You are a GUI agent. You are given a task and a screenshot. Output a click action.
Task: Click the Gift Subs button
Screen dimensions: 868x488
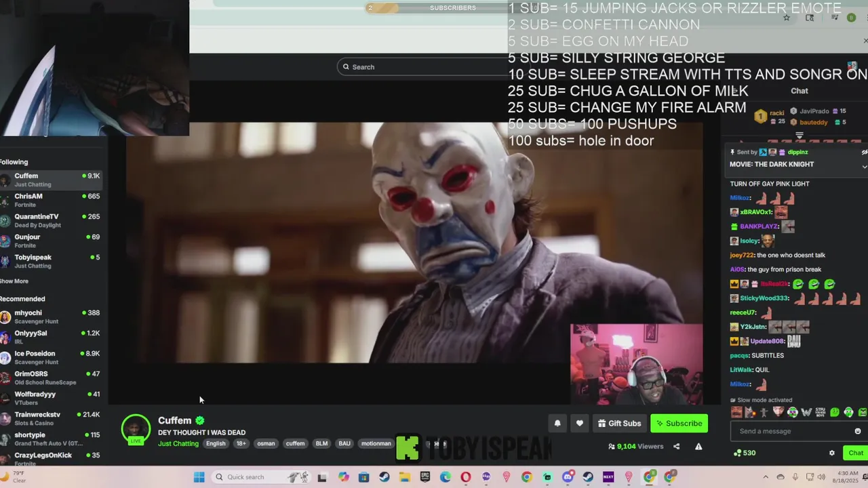pyautogui.click(x=619, y=424)
